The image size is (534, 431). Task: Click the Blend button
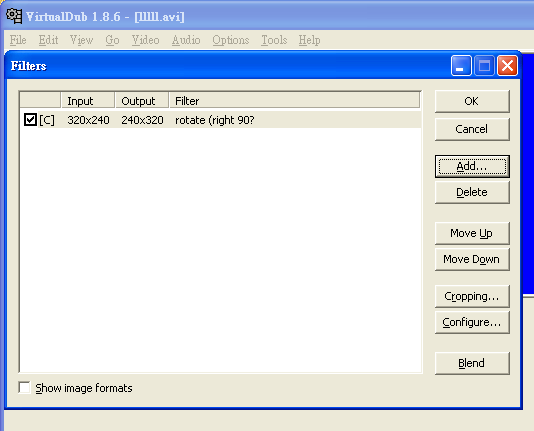(472, 363)
